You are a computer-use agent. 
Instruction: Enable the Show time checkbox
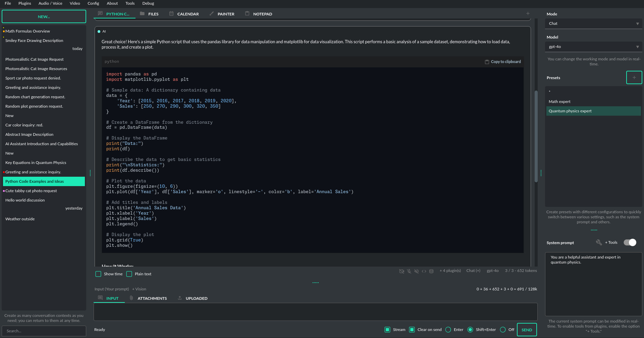pyautogui.click(x=98, y=274)
